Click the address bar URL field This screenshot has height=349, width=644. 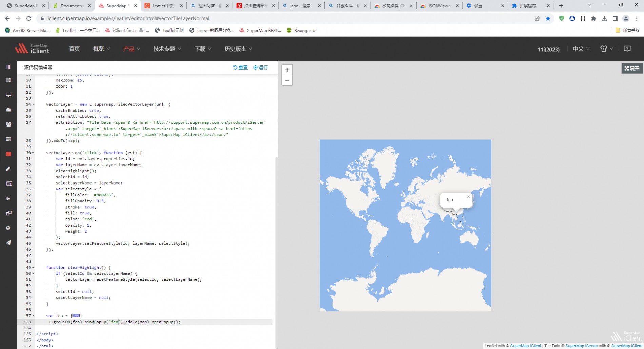tap(285, 18)
